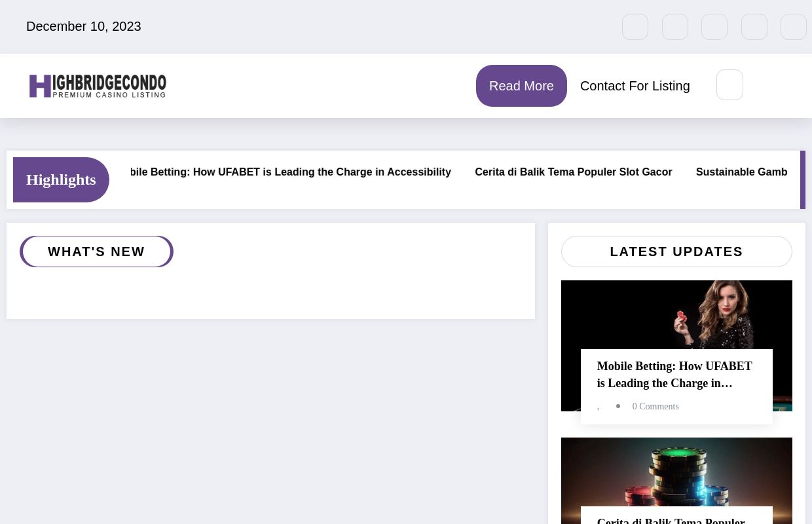Click the LATEST UPDATES section heading

(x=676, y=252)
